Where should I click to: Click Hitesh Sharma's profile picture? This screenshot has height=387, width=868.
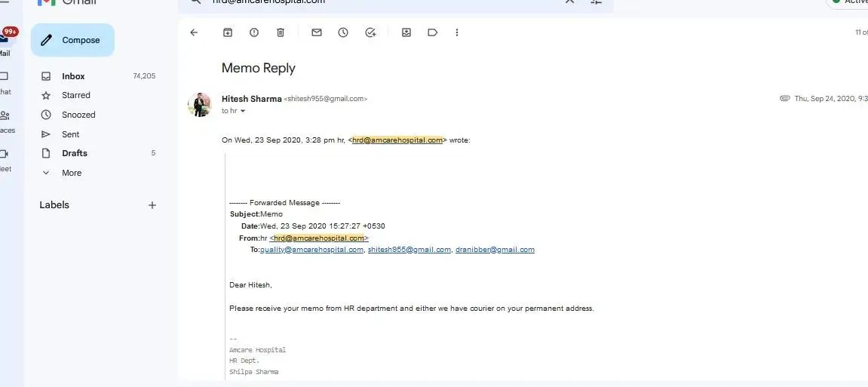click(x=199, y=105)
